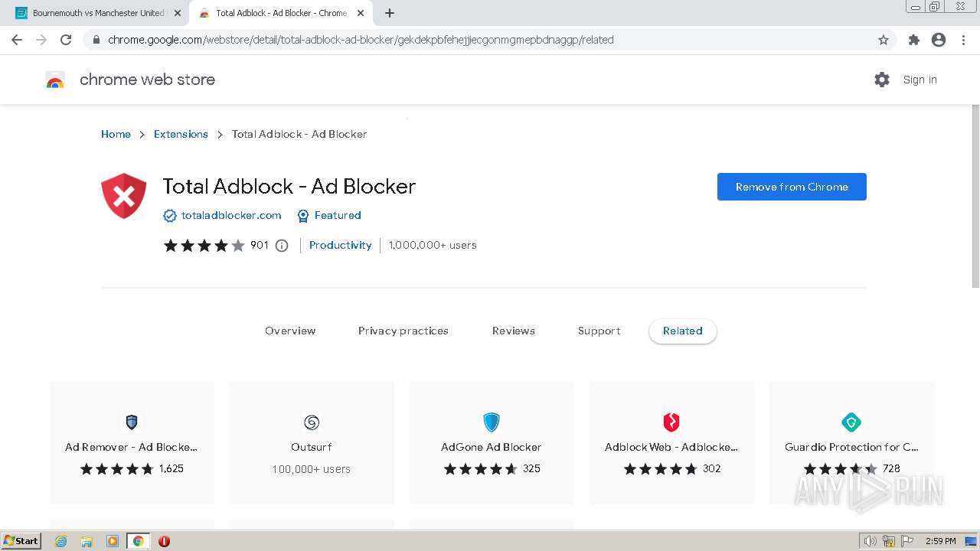Open Windows Media Player taskbar icon

[113, 541]
